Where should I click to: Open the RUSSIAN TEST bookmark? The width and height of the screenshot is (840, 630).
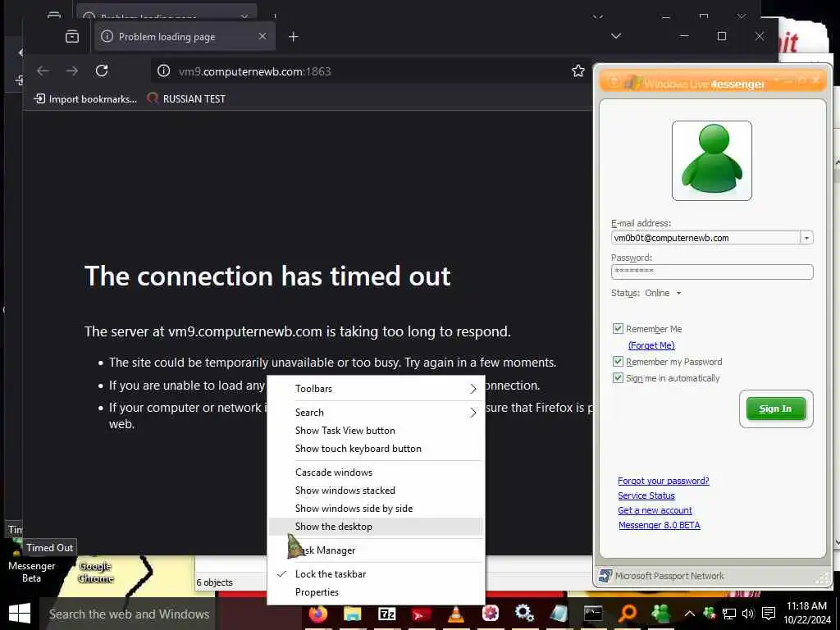[186, 98]
